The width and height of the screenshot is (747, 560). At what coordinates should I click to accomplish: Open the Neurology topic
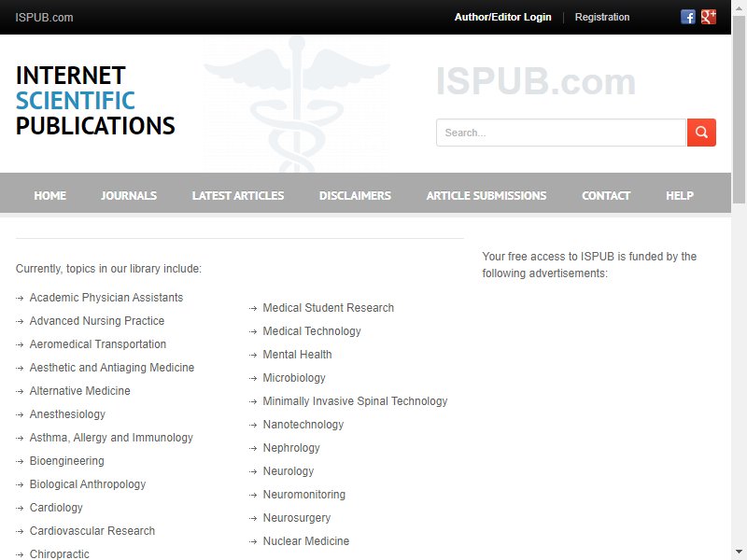[x=289, y=471]
